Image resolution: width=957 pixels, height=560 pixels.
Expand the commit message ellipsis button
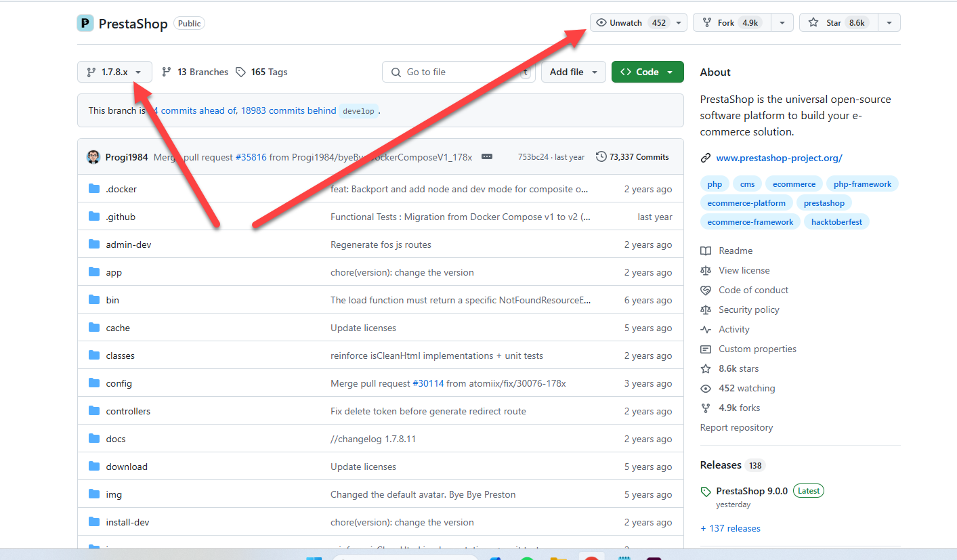coord(487,157)
